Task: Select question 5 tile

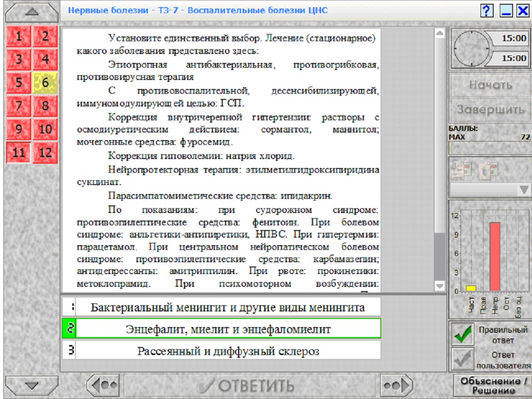Action: (18, 82)
